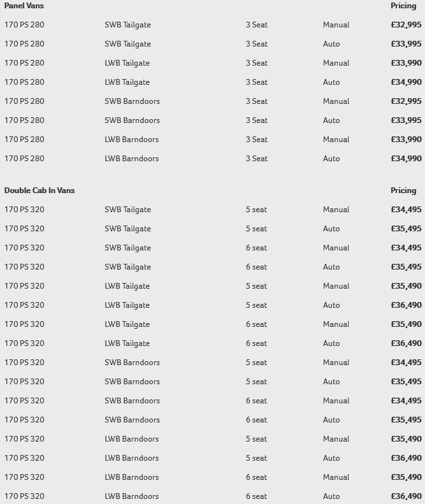Click the "Panel Vans" section heading
The height and width of the screenshot is (504, 425).
[x=24, y=6]
